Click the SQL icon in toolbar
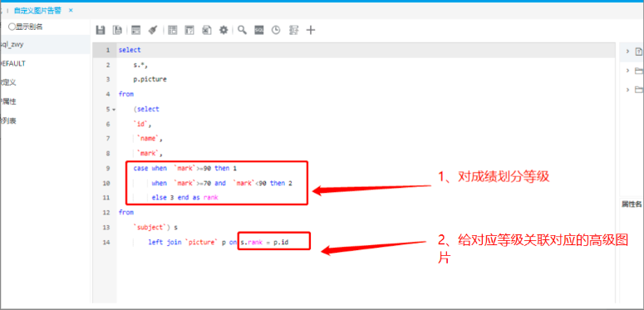 click(x=258, y=30)
